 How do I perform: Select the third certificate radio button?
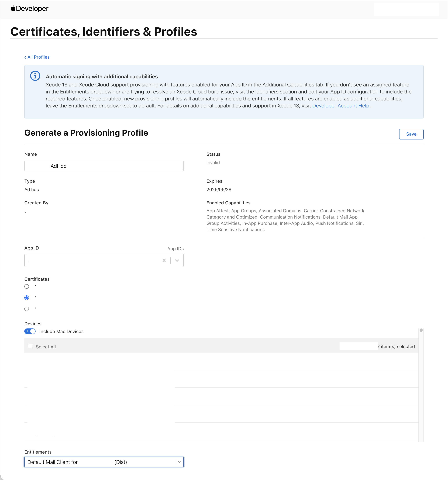(27, 309)
